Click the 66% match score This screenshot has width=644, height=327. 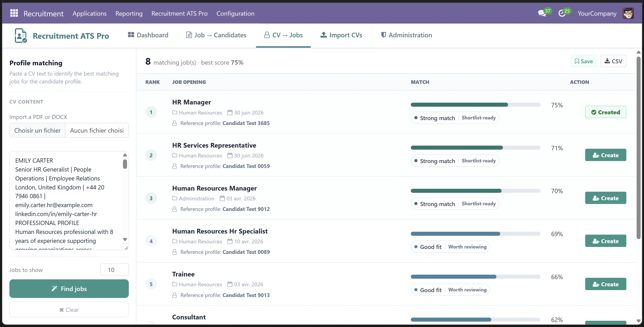[557, 277]
